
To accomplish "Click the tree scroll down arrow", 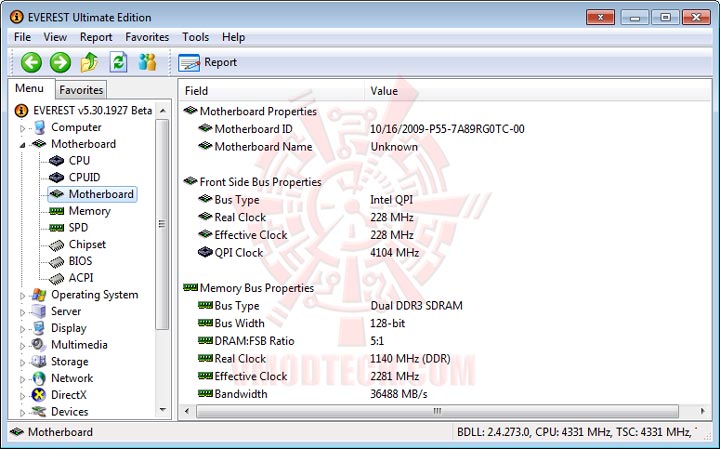I will [x=163, y=410].
